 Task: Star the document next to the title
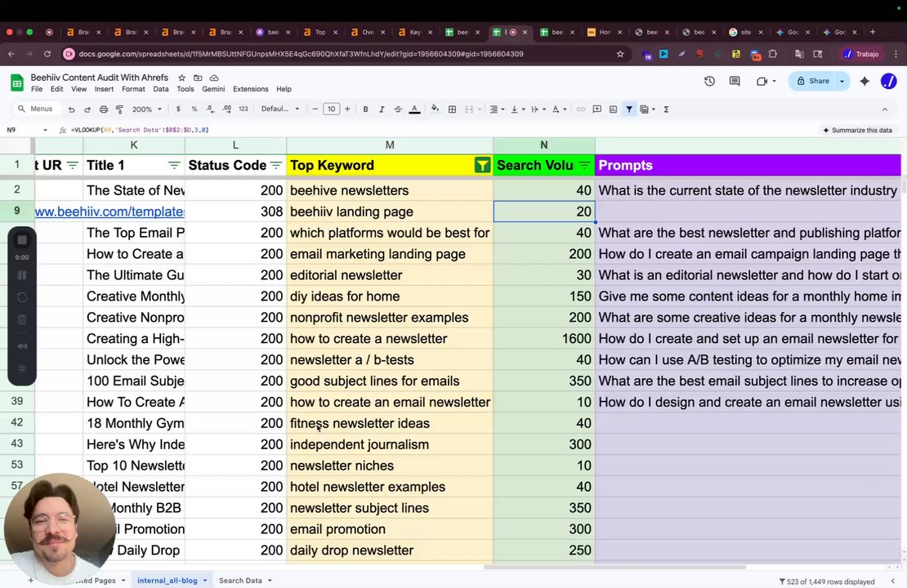coord(181,78)
